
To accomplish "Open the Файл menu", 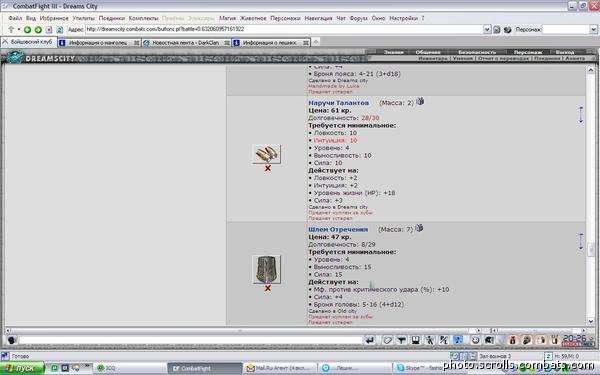I will (15, 18).
